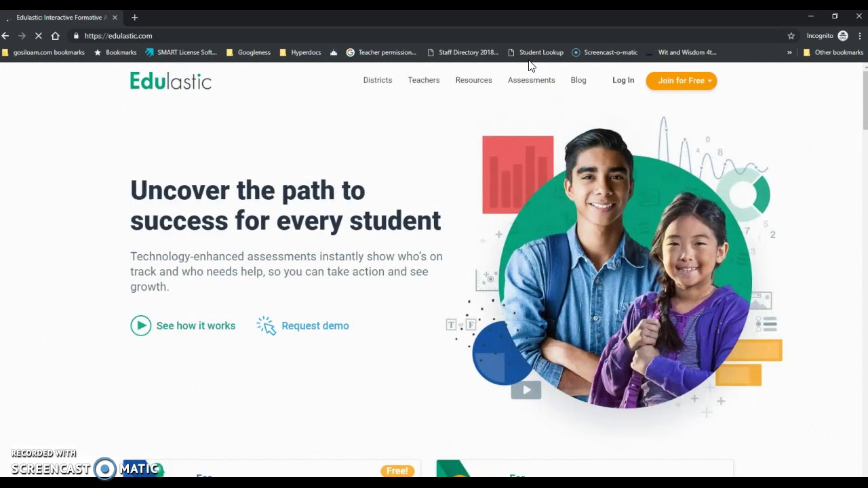Open gosiloam.com bookmarks folder
The image size is (868, 488).
coord(43,52)
